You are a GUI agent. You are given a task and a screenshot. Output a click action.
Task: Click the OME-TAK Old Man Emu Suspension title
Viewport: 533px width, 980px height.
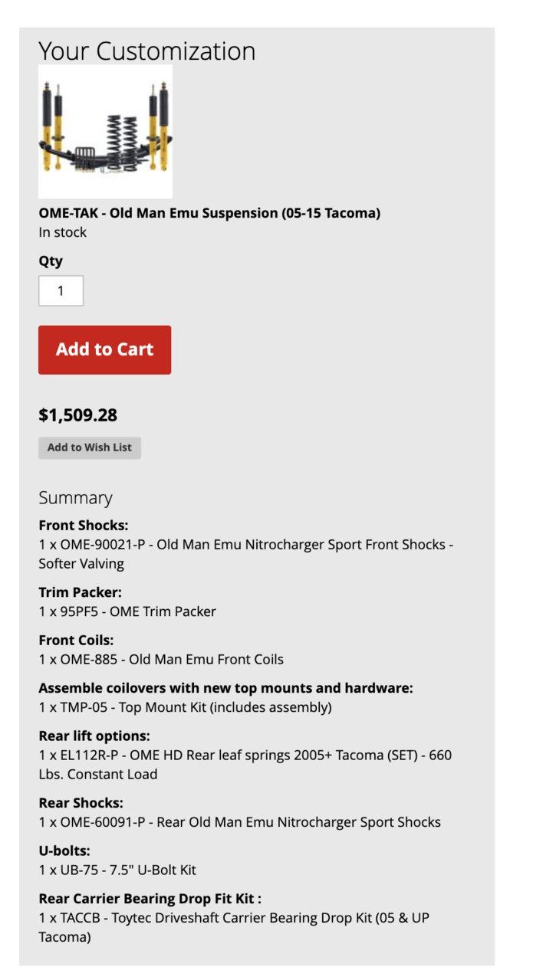[x=209, y=213]
